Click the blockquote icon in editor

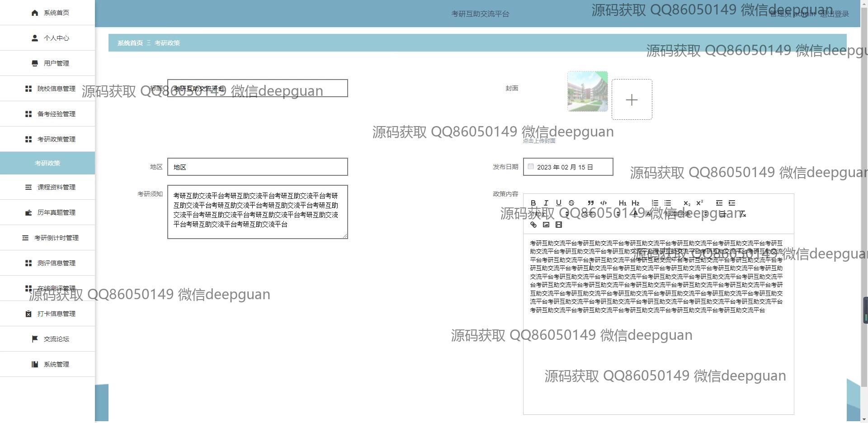coord(590,203)
